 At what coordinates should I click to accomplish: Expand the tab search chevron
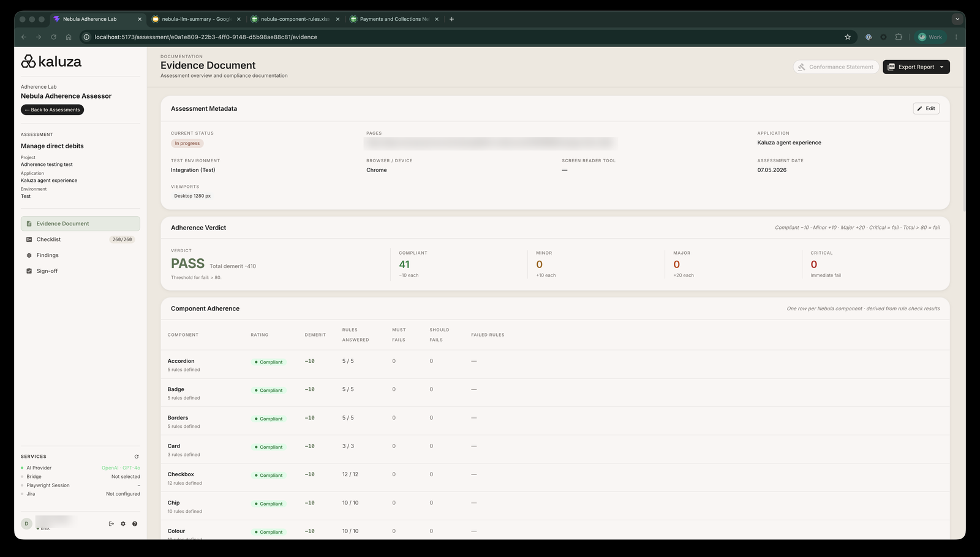(957, 19)
